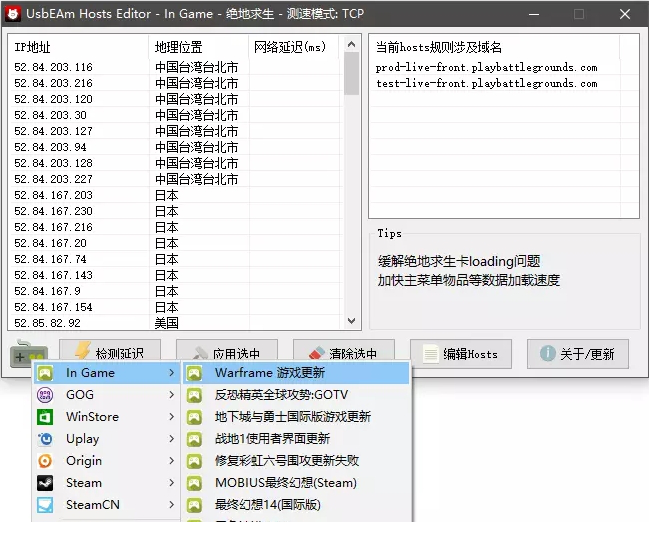This screenshot has width=649, height=542.
Task: Click the UsbEAm app logo in title bar
Action: click(x=13, y=14)
